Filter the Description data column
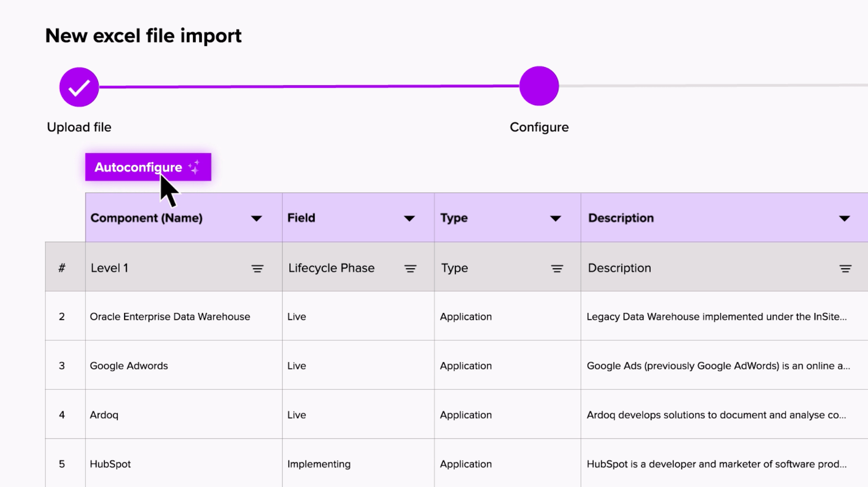This screenshot has width=868, height=487. 845,268
